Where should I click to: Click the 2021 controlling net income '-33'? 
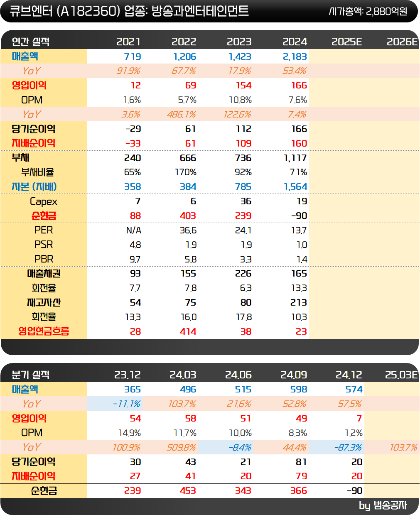click(x=133, y=143)
